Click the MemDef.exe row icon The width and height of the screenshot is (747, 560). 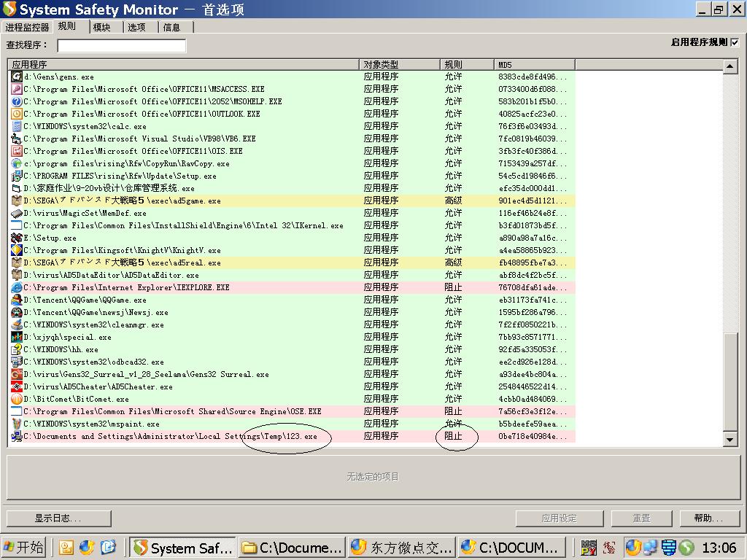pos(17,213)
